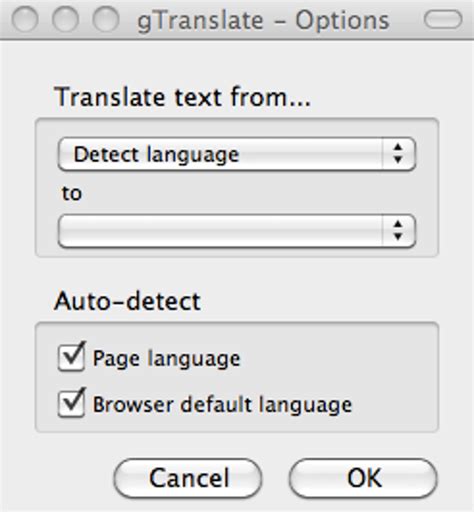Toggle the Browser default language checkbox
This screenshot has width=474, height=512.
click(x=71, y=403)
